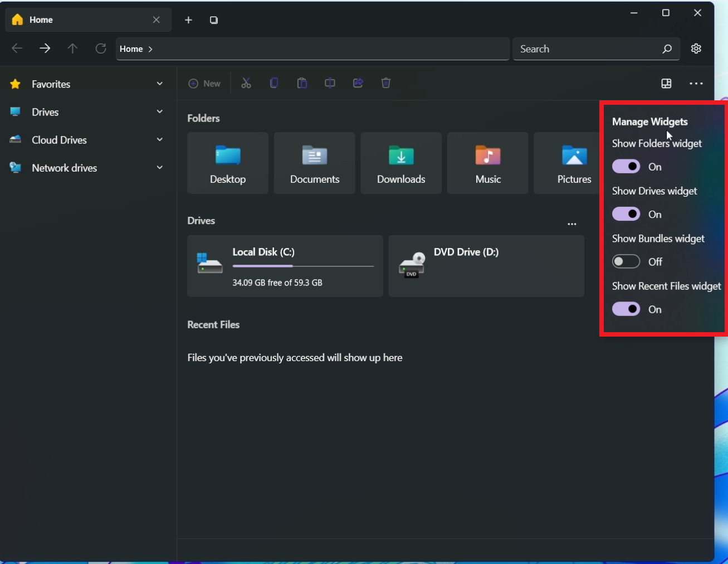The image size is (728, 564).
Task: Click the Paste icon in the toolbar
Action: pyautogui.click(x=302, y=82)
